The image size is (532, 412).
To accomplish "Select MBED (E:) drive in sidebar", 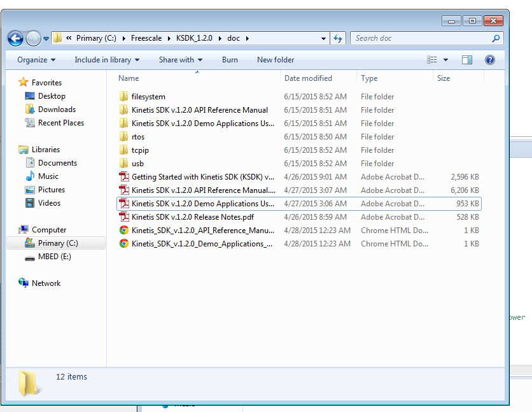I will coord(57,257).
